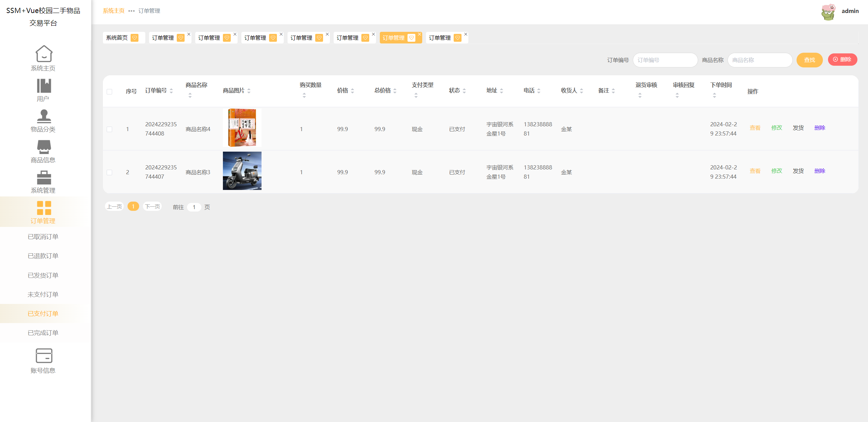
Task: Open the 用户 sidebar icon
Action: coord(44,86)
